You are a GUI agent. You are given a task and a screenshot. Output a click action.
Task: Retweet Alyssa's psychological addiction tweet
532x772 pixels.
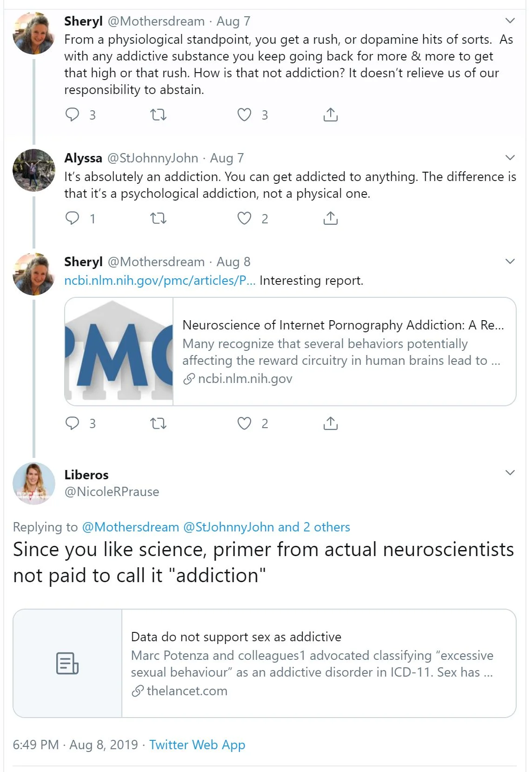point(158,218)
